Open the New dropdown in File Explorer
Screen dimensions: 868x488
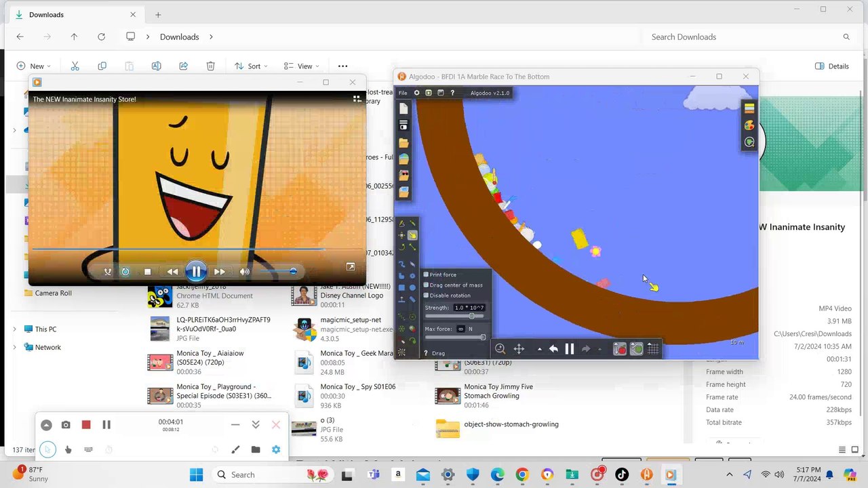pyautogui.click(x=34, y=66)
